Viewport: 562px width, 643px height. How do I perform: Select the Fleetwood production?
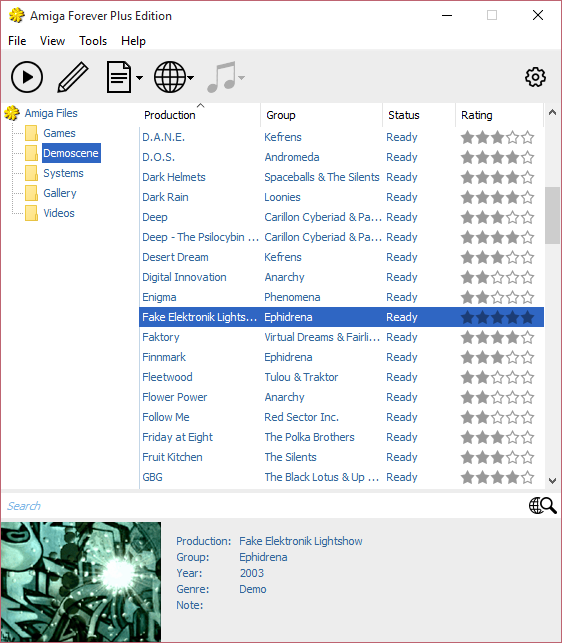167,377
